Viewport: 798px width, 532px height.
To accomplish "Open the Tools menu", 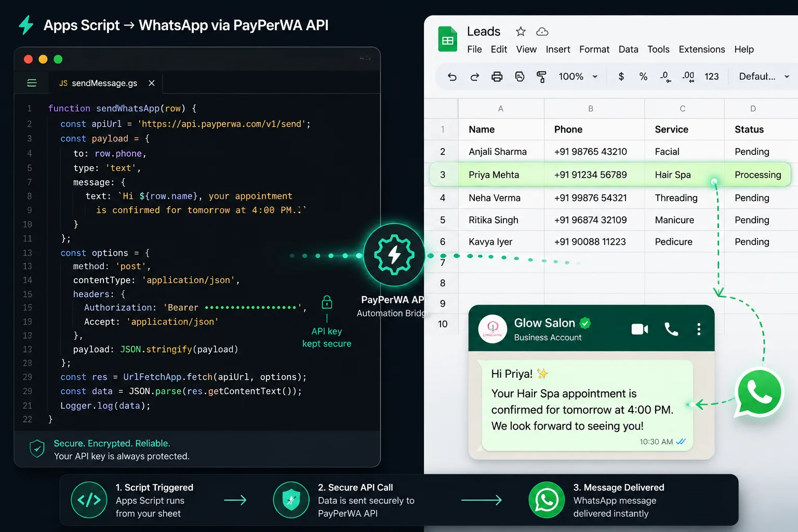I will pos(658,49).
